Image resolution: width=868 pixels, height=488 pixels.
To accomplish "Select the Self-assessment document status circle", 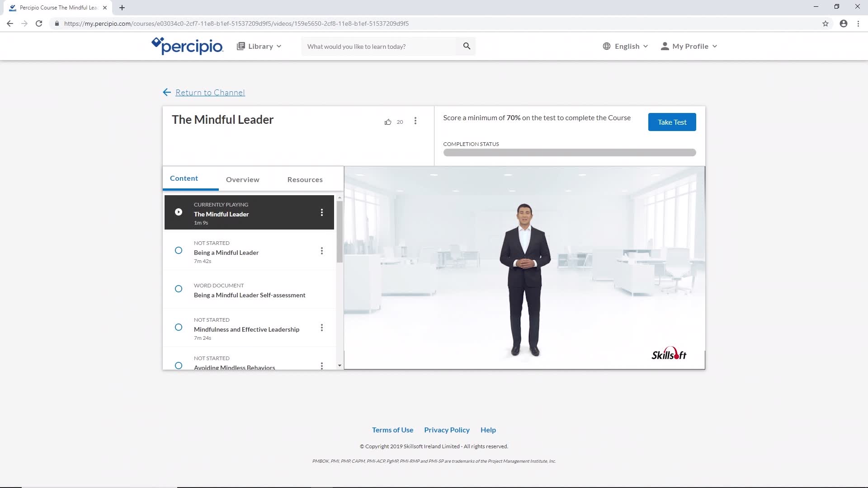I will click(179, 289).
